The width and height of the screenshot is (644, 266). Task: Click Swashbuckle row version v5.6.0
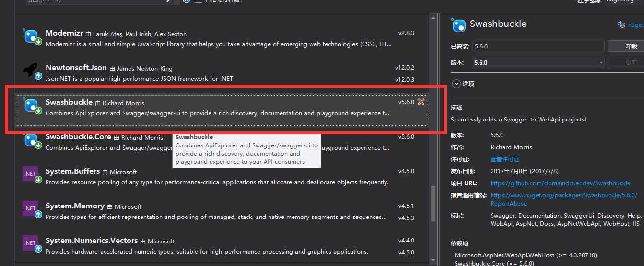(406, 102)
